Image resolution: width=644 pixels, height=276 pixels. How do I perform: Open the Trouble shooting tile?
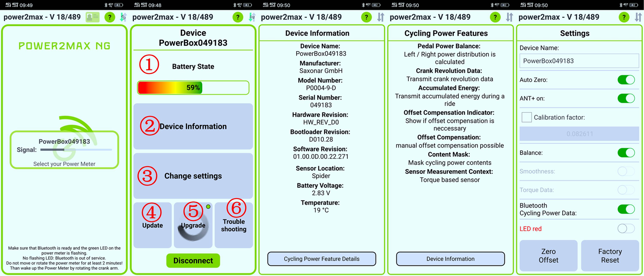(234, 225)
